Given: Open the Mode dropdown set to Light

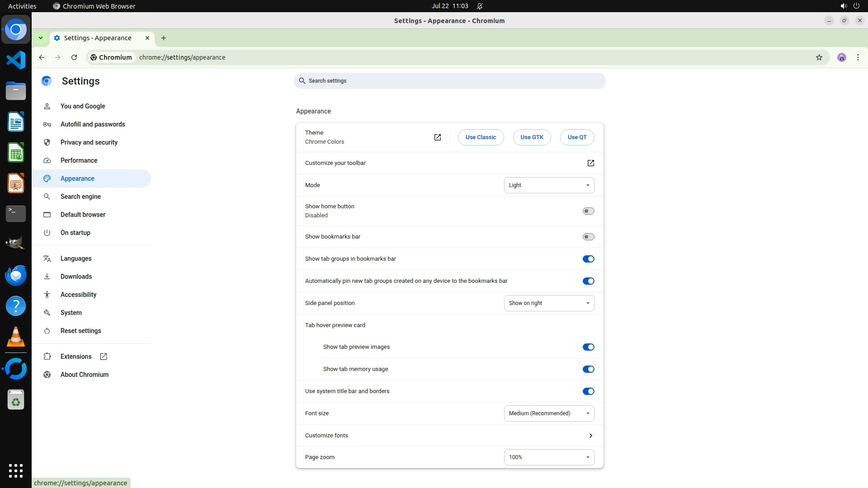Looking at the screenshot, I should click(x=548, y=185).
